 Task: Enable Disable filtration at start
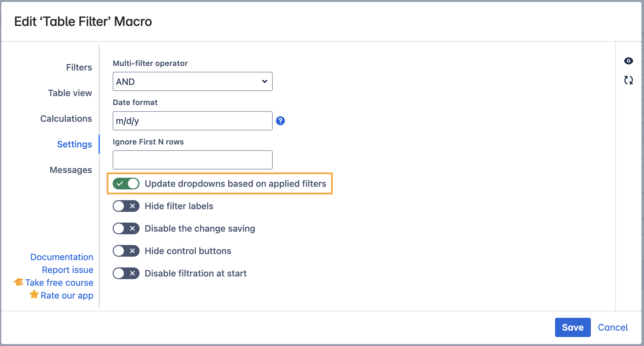click(x=126, y=273)
